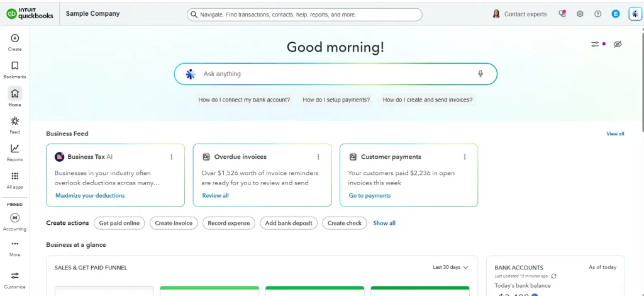
Task: Click Today's bank balance label
Action: pos(523,286)
